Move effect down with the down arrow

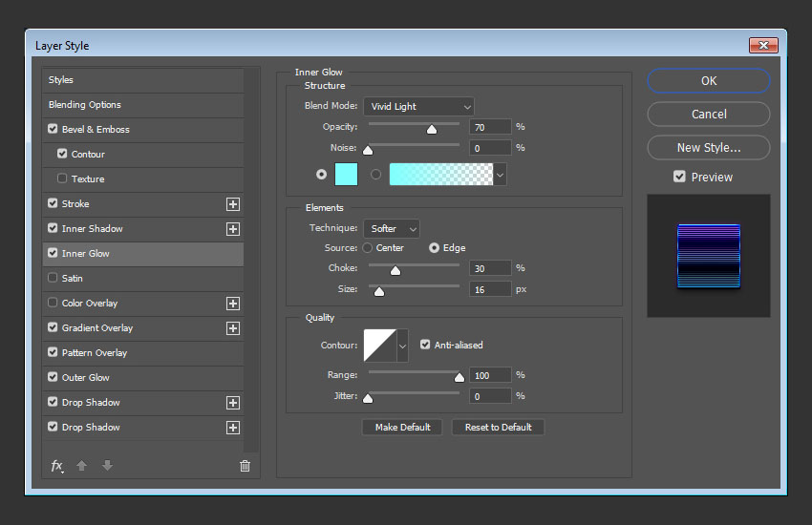[x=107, y=466]
